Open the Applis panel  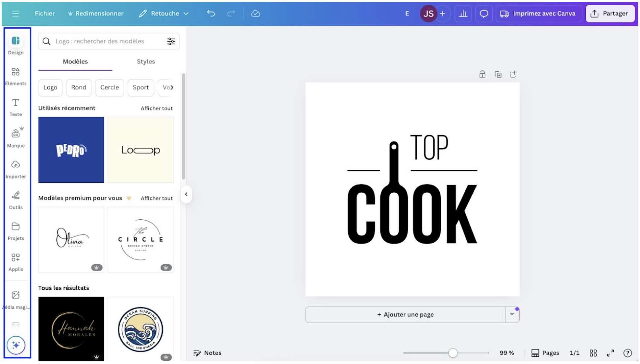[x=16, y=262]
